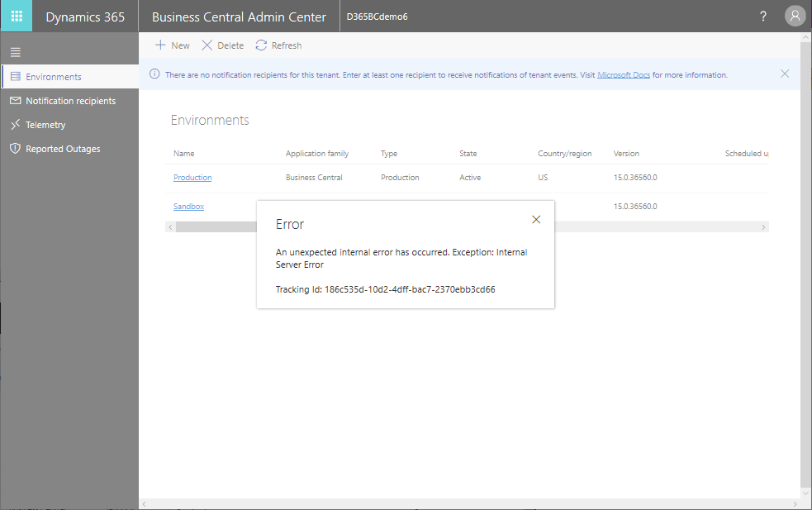Click the Telemetry icon in the sidebar
This screenshot has width=812, height=510.
pos(16,124)
